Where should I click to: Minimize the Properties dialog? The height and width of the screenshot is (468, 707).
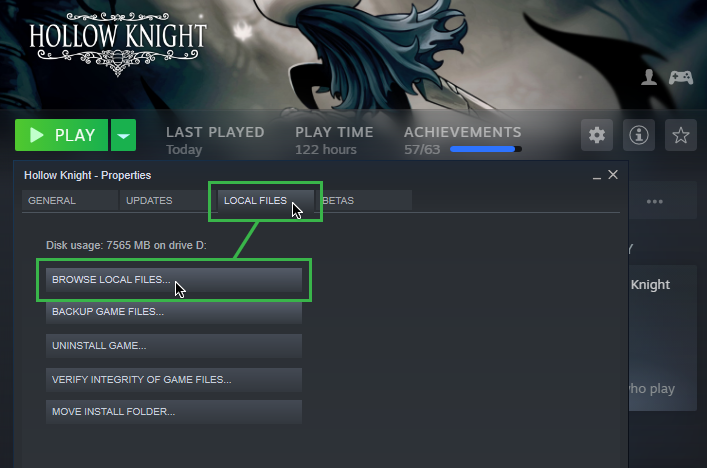tap(597, 176)
